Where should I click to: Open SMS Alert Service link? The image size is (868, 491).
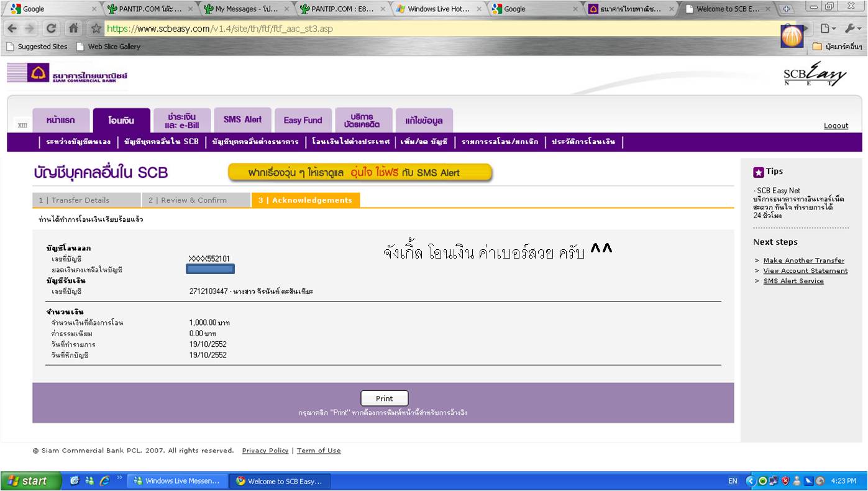793,281
